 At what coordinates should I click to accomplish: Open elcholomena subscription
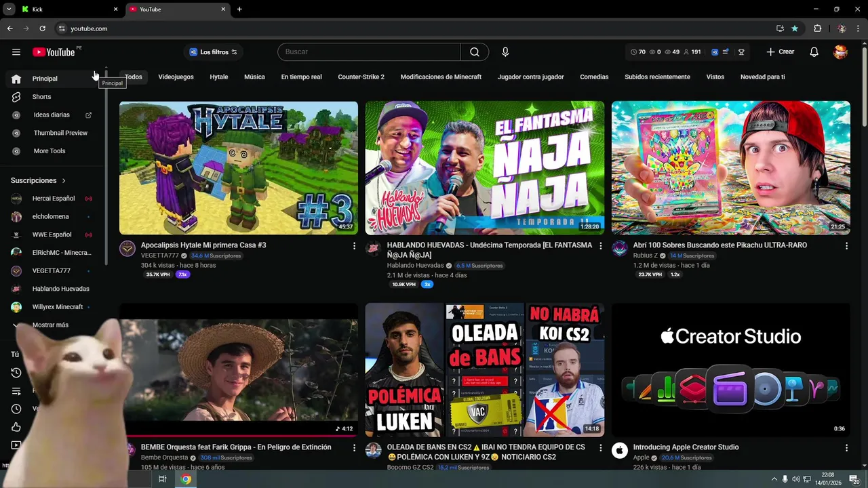tap(52, 217)
